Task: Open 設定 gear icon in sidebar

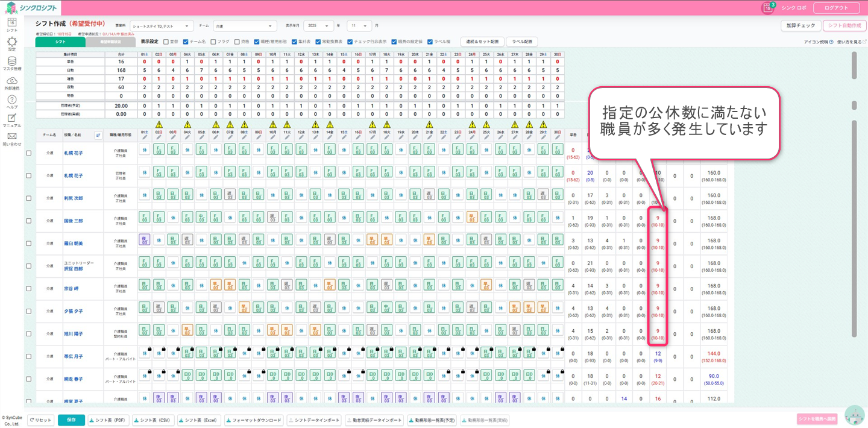Action: point(11,42)
